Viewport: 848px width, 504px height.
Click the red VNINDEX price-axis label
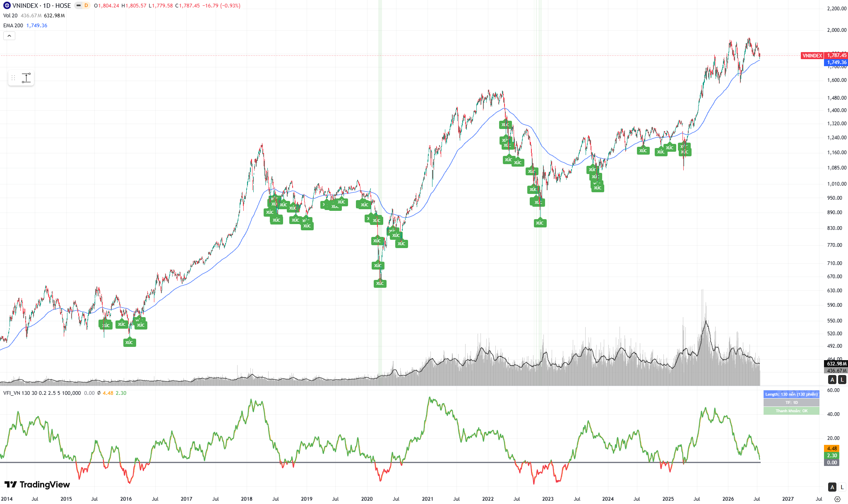tap(812, 56)
